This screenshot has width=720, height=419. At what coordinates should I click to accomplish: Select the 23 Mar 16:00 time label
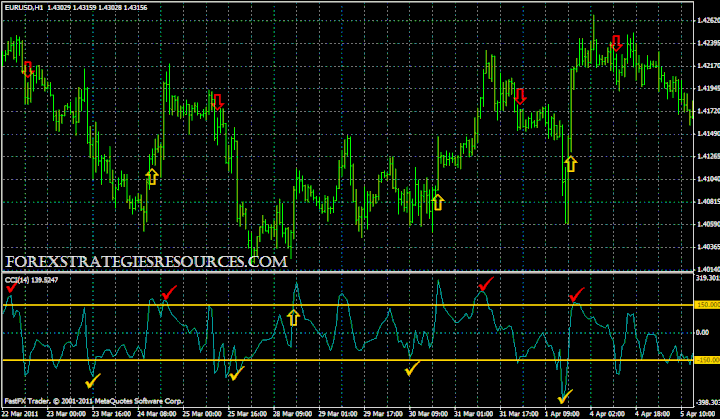pyautogui.click(x=111, y=413)
